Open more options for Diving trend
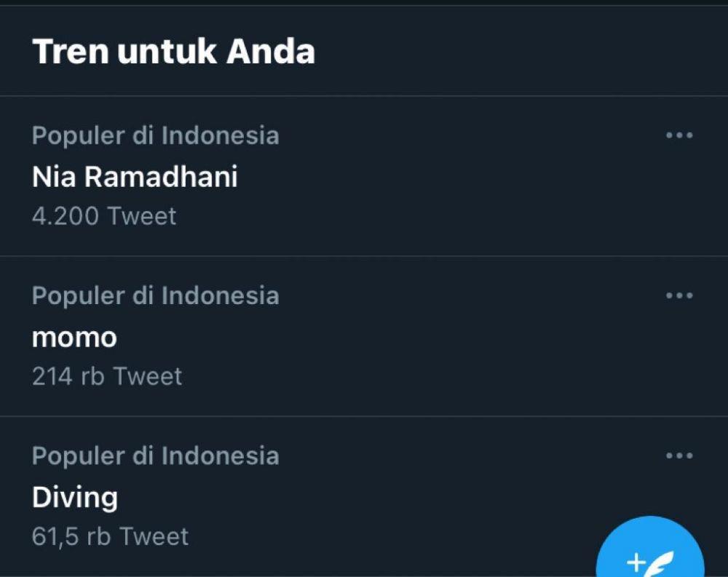The width and height of the screenshot is (728, 577). click(x=679, y=455)
